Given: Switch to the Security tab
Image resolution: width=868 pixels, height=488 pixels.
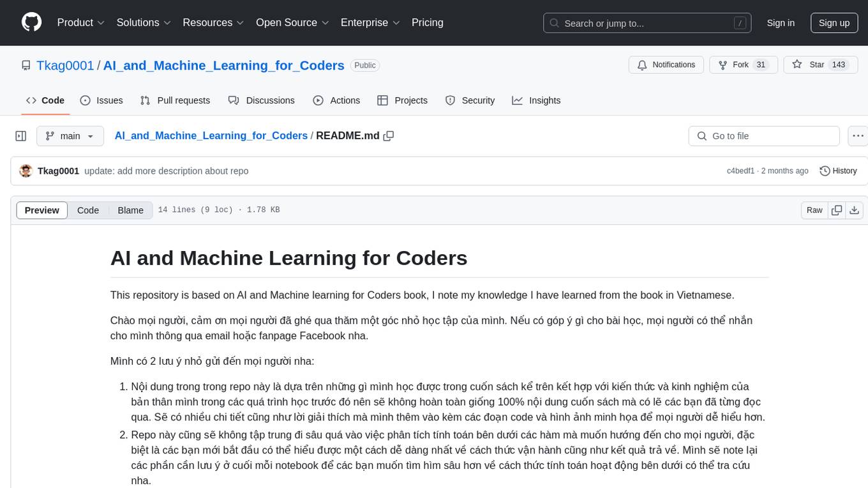Looking at the screenshot, I should click(470, 100).
